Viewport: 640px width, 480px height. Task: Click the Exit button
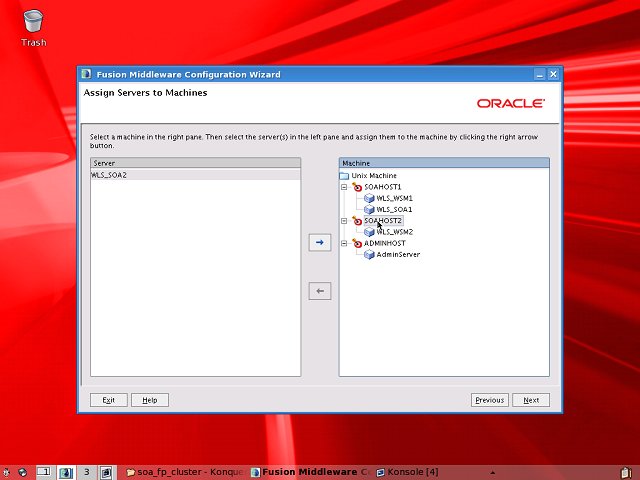[109, 400]
